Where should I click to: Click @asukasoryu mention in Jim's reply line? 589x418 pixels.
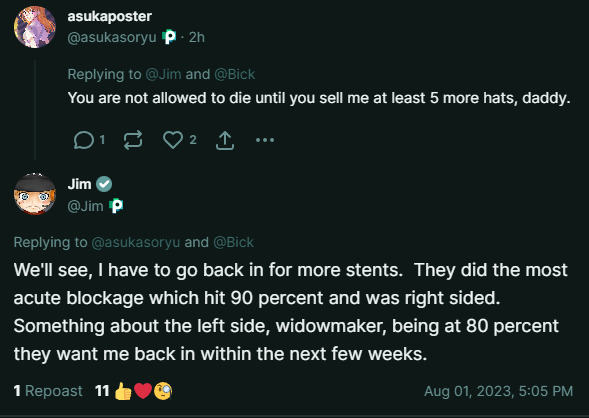[x=136, y=242]
